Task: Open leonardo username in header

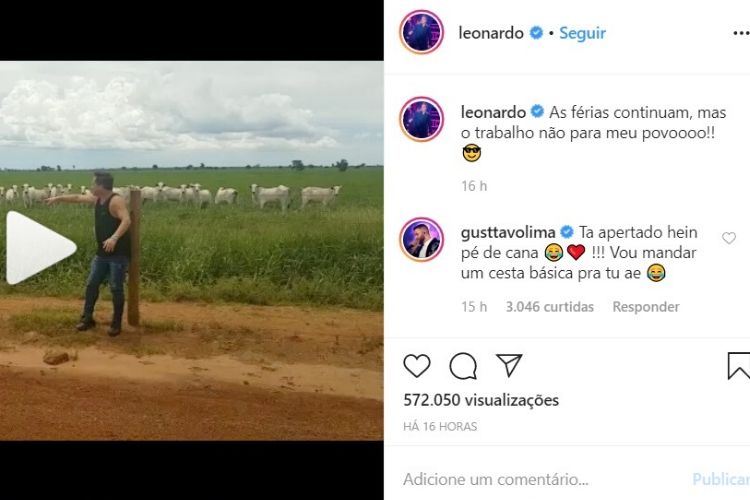Action: (491, 33)
